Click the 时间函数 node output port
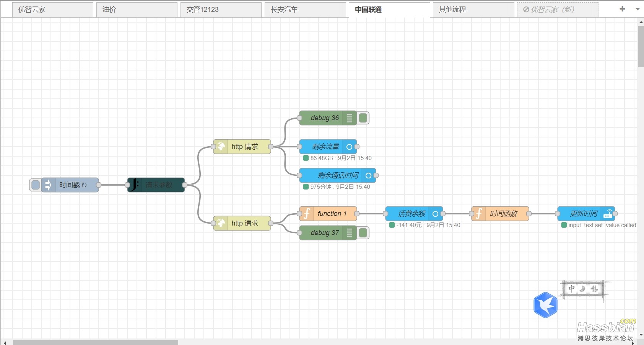This screenshot has width=644, height=345. (x=529, y=214)
